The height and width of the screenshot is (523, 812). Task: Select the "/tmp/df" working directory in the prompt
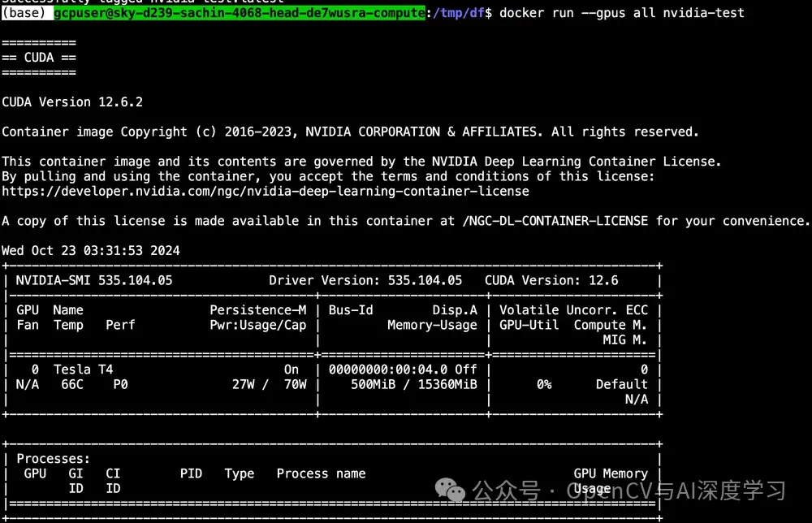[458, 13]
